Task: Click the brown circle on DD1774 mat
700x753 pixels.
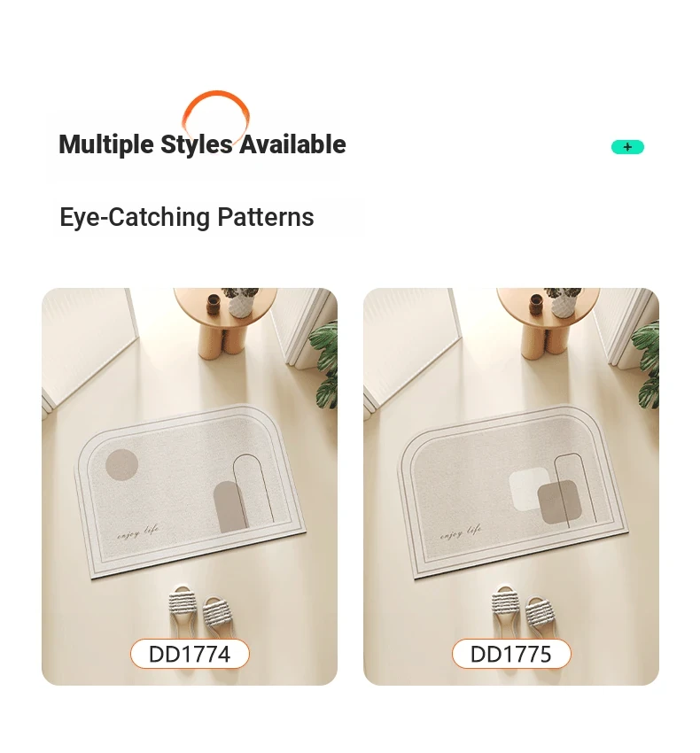Action: (122, 465)
